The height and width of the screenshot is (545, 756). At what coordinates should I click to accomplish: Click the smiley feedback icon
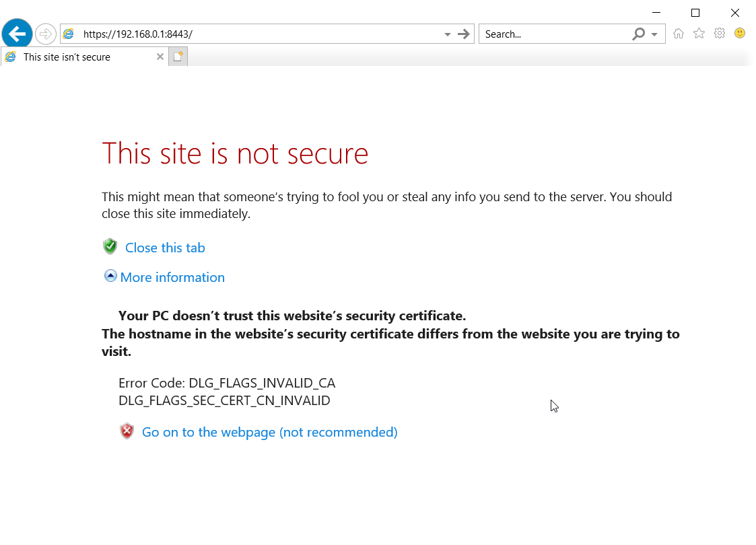click(740, 33)
